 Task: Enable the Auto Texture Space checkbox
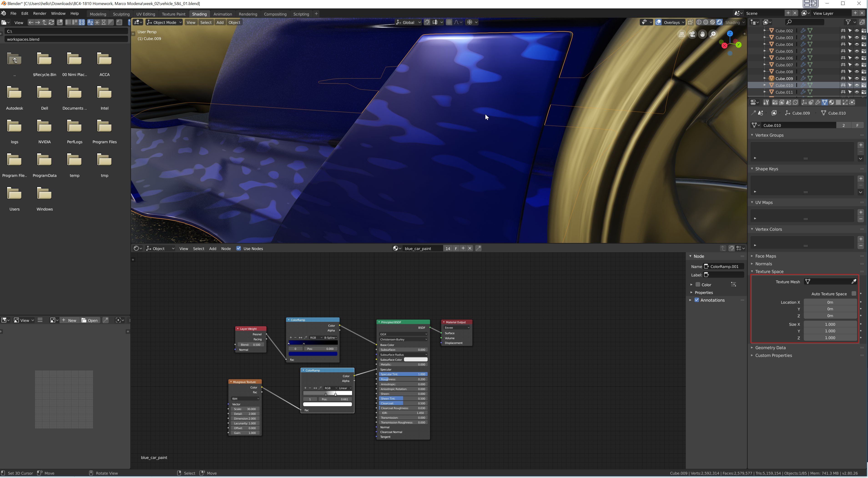(853, 293)
